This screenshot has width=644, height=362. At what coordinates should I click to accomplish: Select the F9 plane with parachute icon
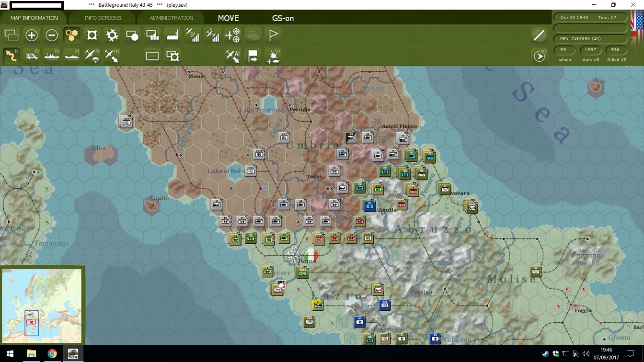pos(92,56)
